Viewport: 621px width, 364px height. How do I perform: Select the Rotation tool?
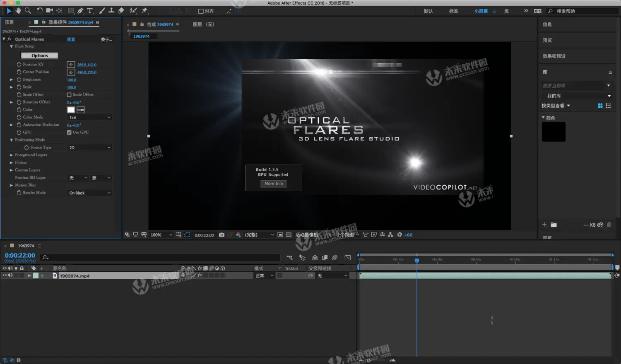40,11
